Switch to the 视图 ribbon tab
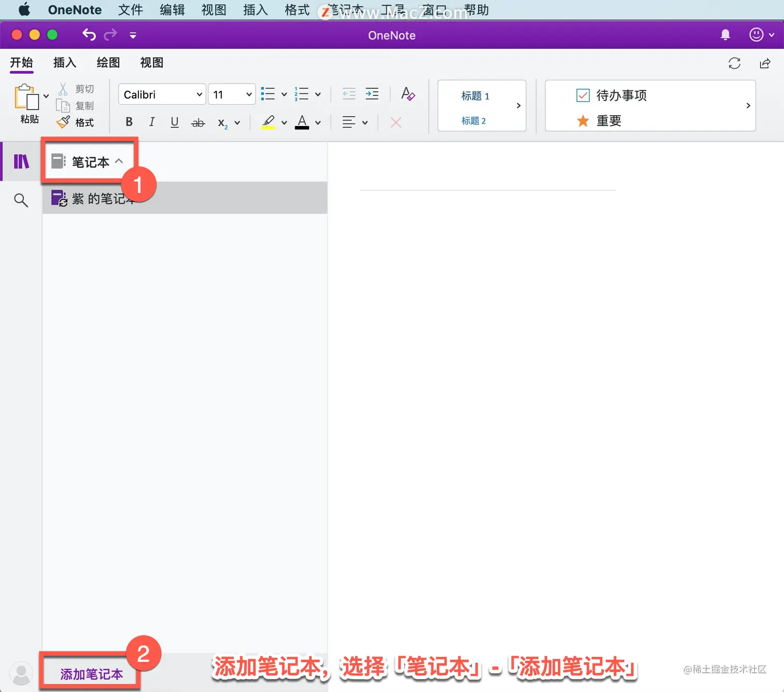 pos(152,63)
